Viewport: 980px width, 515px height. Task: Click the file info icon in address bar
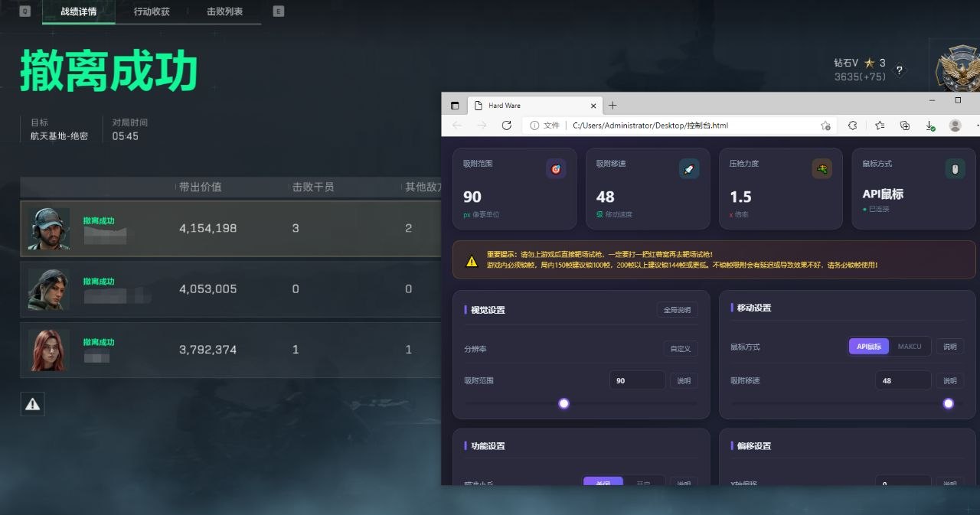point(534,125)
